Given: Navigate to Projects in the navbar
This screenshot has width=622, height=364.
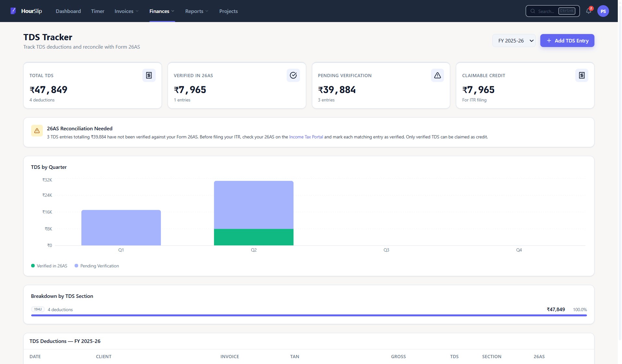Looking at the screenshot, I should (x=228, y=11).
